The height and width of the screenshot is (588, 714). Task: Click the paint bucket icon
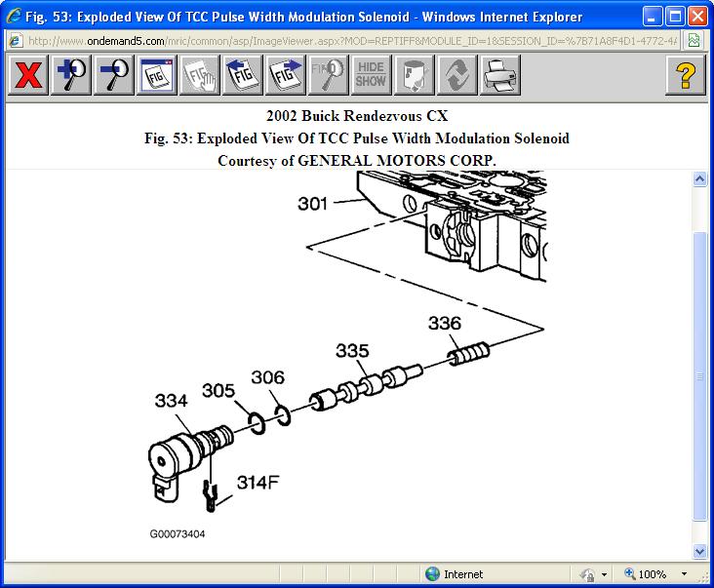[414, 75]
